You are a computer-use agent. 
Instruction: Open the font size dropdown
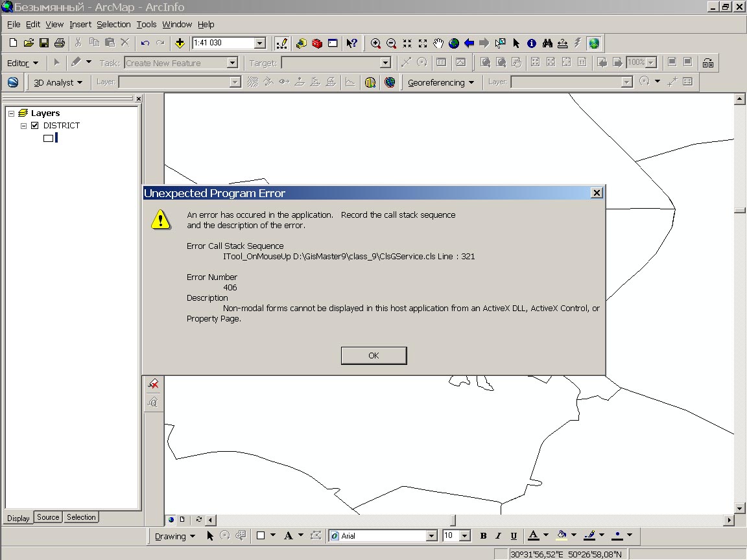(x=465, y=536)
